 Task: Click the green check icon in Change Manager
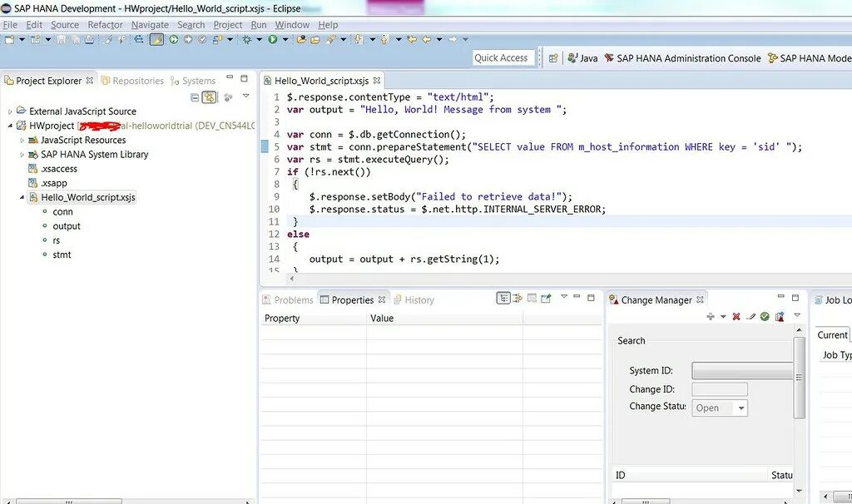[x=765, y=317]
